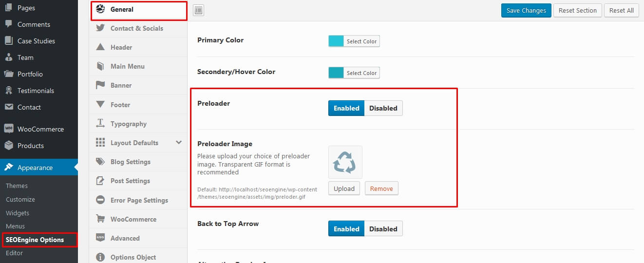This screenshot has width=644, height=263.
Task: Set Preloader to Enabled
Action: coord(346,108)
